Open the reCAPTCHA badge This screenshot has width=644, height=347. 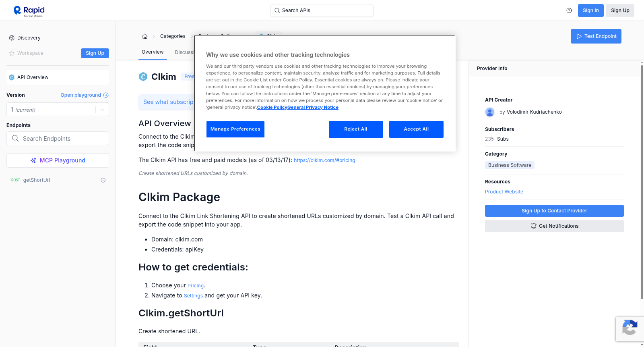point(630,329)
